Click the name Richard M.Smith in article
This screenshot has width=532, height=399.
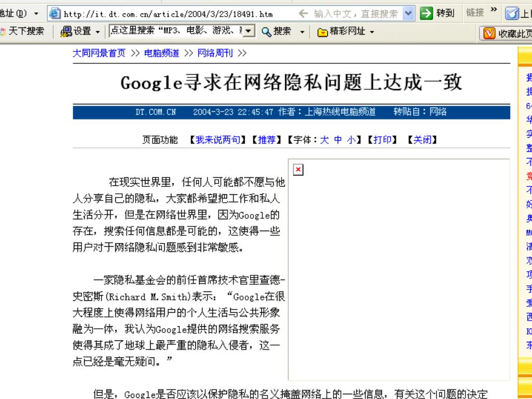148,297
